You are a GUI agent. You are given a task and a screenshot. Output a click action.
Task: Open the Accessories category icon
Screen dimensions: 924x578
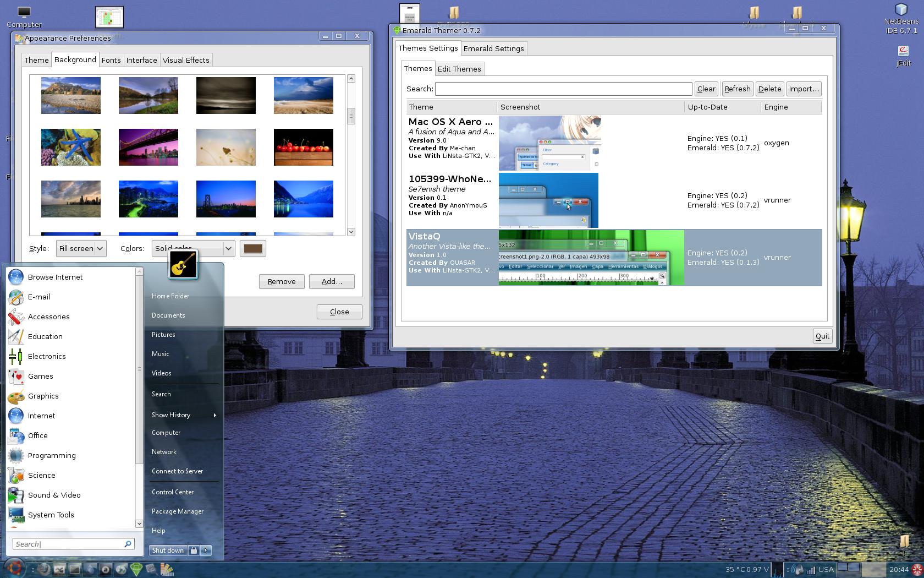[x=16, y=317]
